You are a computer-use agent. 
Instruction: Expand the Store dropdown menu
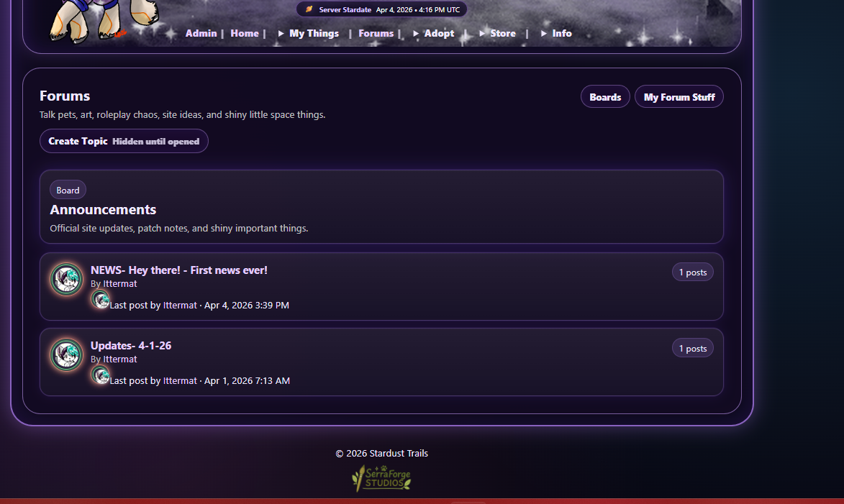coord(496,33)
